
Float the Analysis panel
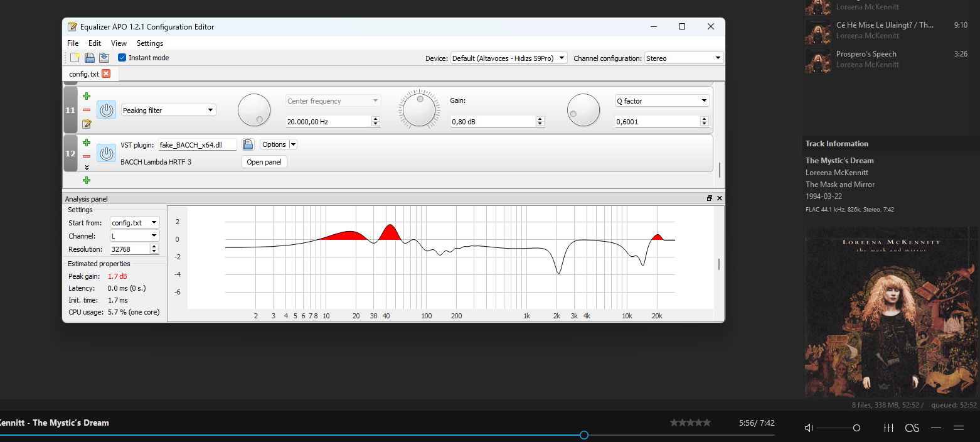coord(710,198)
